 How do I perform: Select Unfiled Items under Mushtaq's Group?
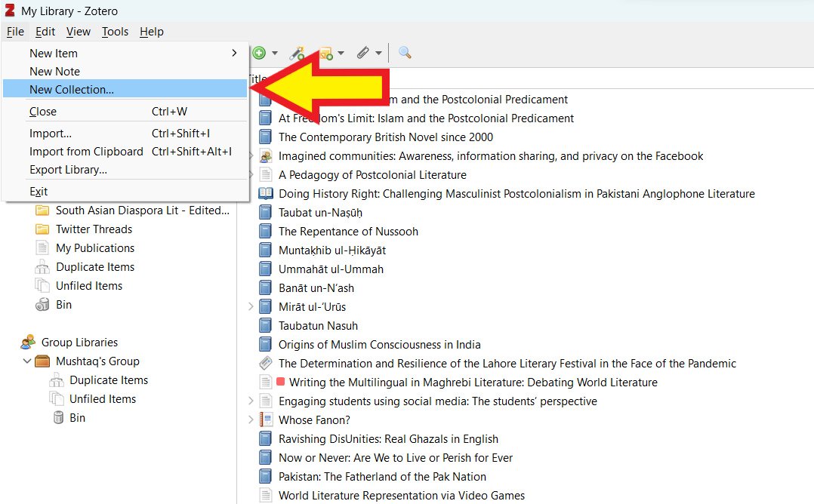click(103, 398)
